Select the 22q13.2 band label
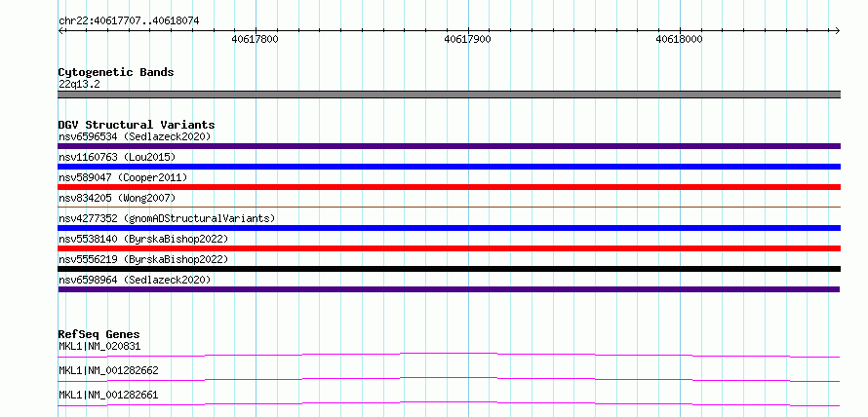 pos(79,85)
